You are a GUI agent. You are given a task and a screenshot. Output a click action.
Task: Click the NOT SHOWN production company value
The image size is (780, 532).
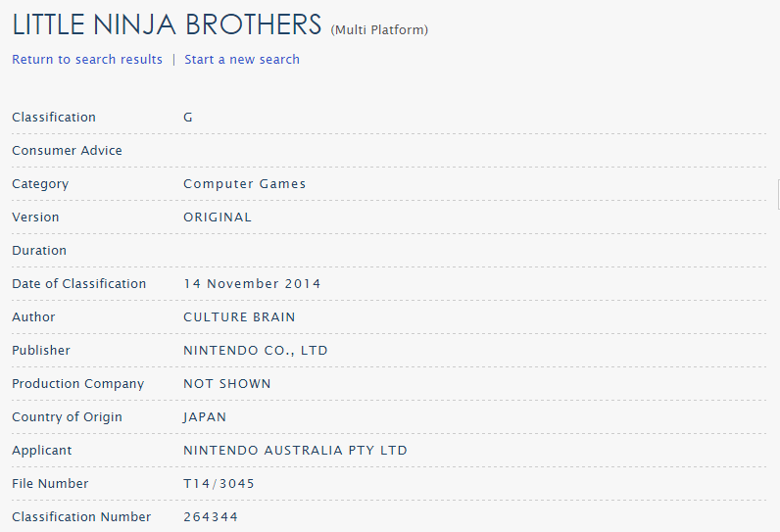click(227, 384)
